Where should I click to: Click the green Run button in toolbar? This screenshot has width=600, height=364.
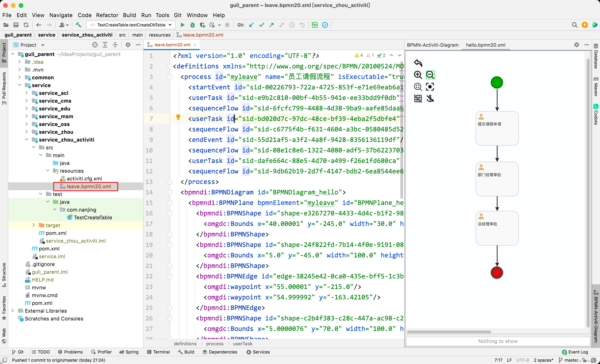tap(182, 25)
